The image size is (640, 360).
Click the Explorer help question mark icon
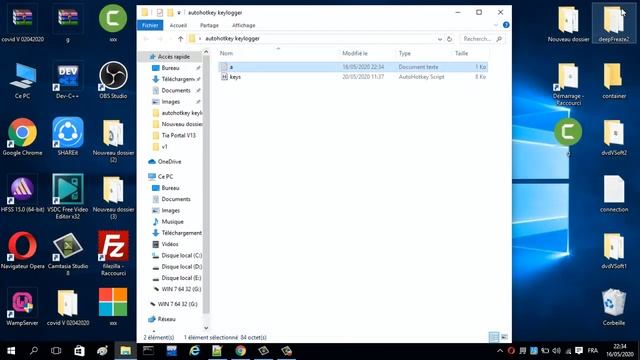(506, 25)
